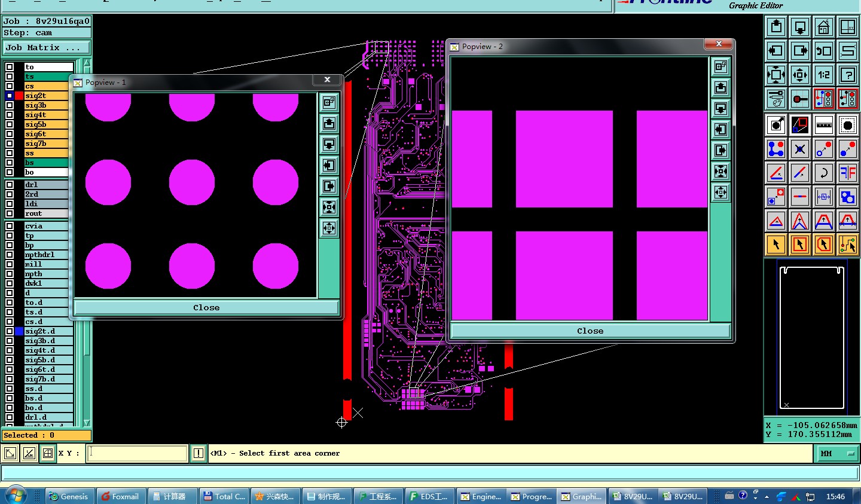Screen dimensions: 861x504
Task: Click the pan up icon in main toolbar
Action: (x=776, y=27)
